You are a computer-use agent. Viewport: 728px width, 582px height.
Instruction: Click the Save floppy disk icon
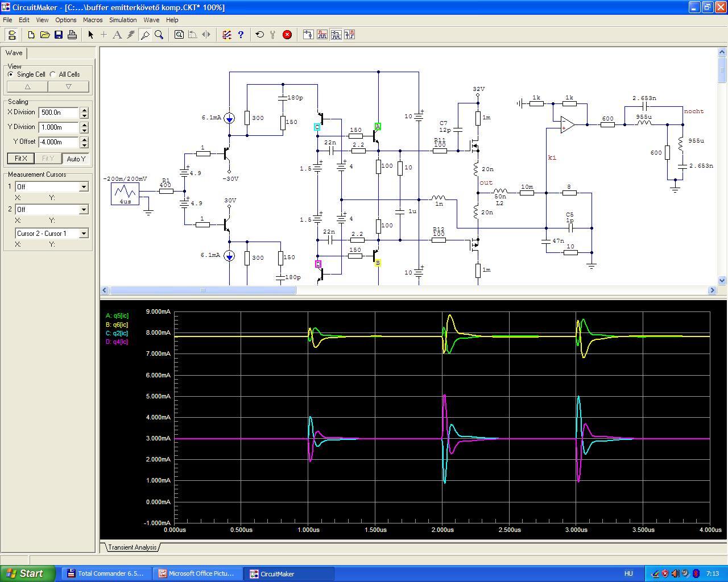point(59,35)
